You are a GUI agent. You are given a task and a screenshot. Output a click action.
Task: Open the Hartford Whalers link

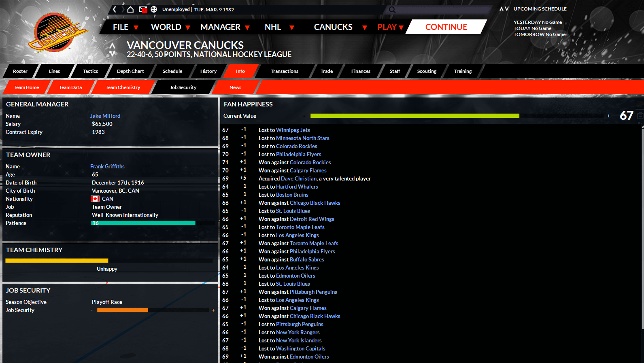click(x=297, y=187)
